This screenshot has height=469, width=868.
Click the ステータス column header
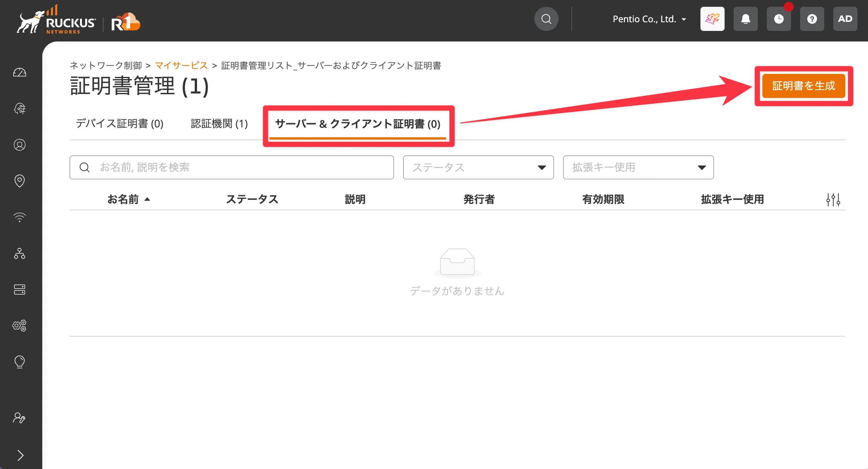pyautogui.click(x=252, y=199)
